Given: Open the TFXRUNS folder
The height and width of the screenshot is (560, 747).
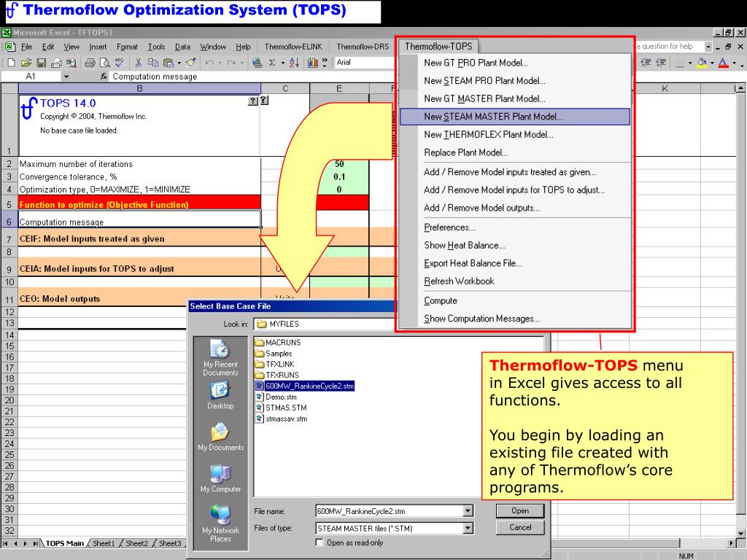Looking at the screenshot, I should click(x=276, y=375).
